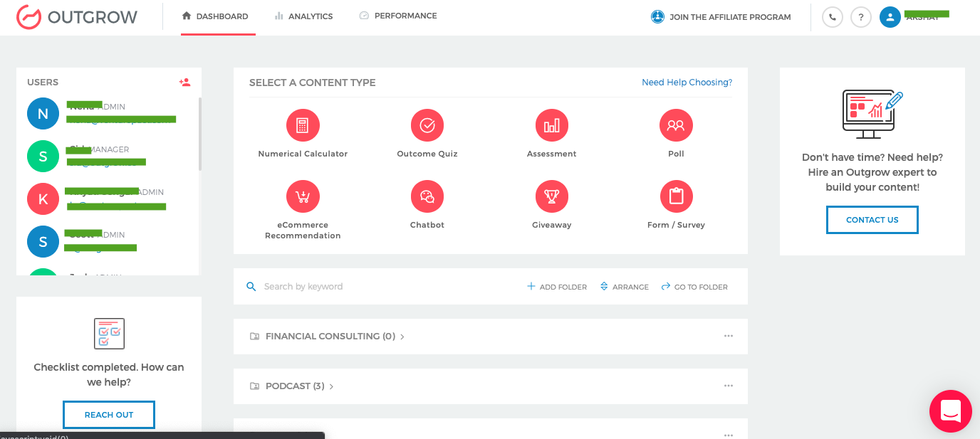Choose Form / Survey content type
Screen dimensions: 980x439
[x=676, y=205]
